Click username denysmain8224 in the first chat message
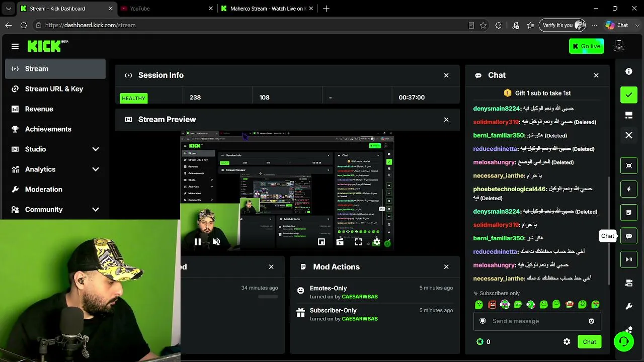644x362 pixels. (497, 108)
